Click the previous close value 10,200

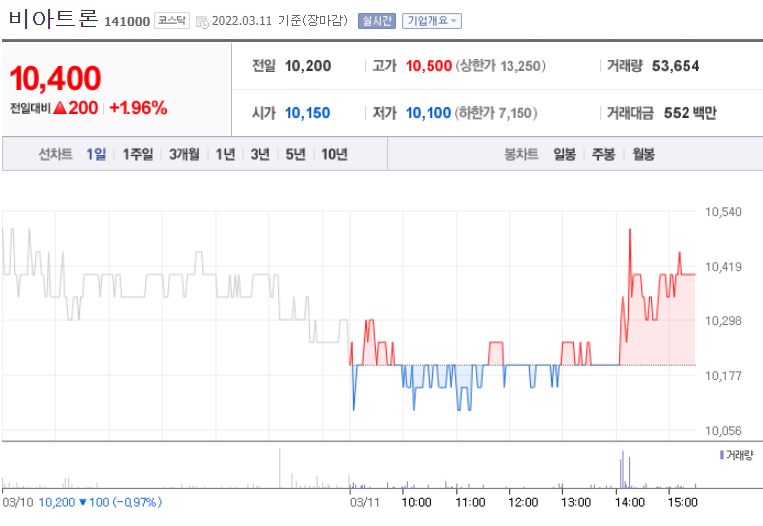click(308, 66)
